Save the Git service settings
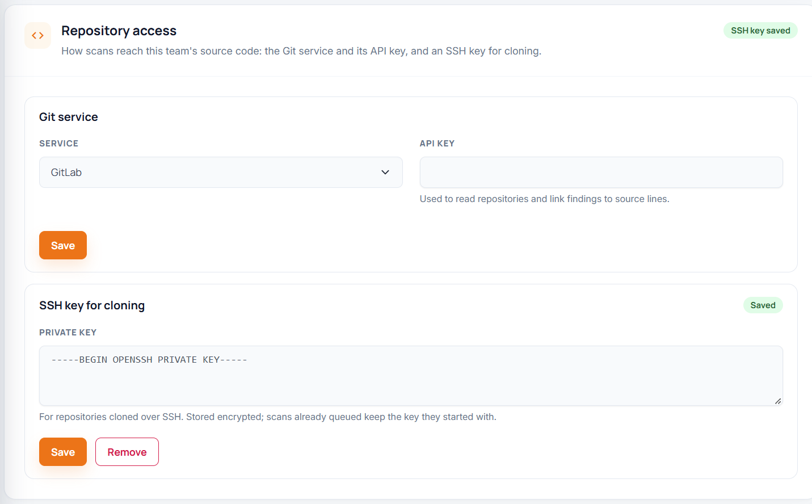812x504 pixels. [63, 245]
